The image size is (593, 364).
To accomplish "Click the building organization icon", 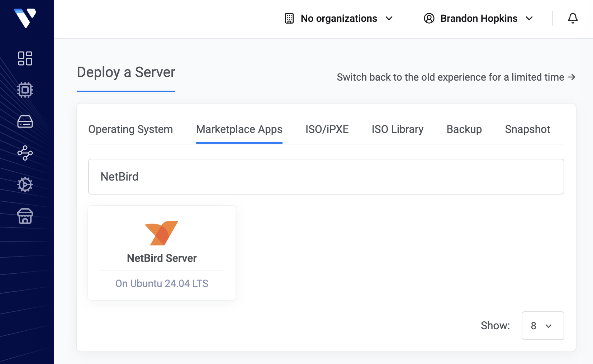I will point(289,18).
